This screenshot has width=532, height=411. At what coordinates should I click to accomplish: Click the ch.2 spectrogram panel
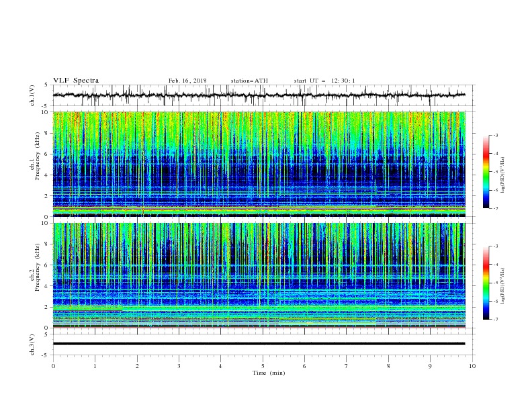(259, 275)
